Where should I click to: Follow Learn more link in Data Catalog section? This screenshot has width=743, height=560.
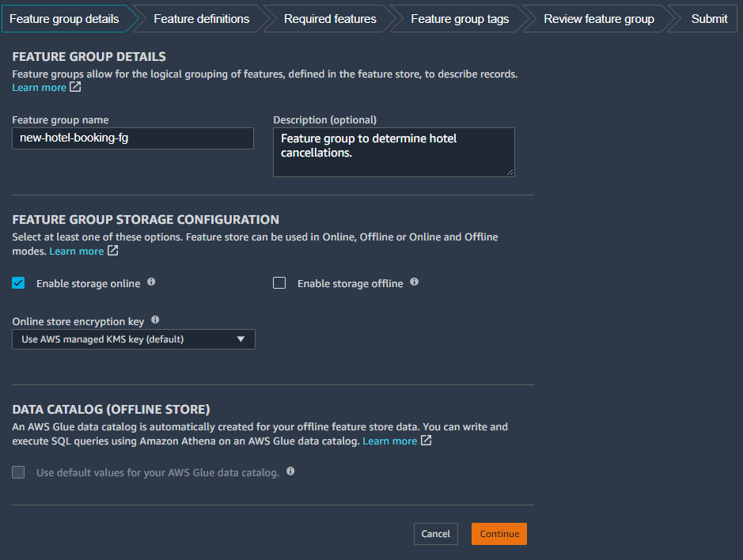[x=389, y=441]
